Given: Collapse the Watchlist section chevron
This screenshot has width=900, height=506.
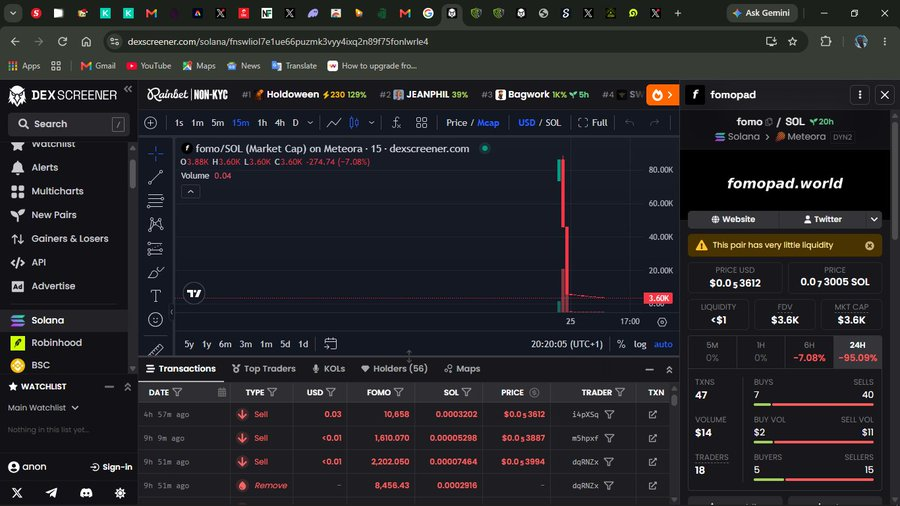Looking at the screenshot, I should click(127, 387).
